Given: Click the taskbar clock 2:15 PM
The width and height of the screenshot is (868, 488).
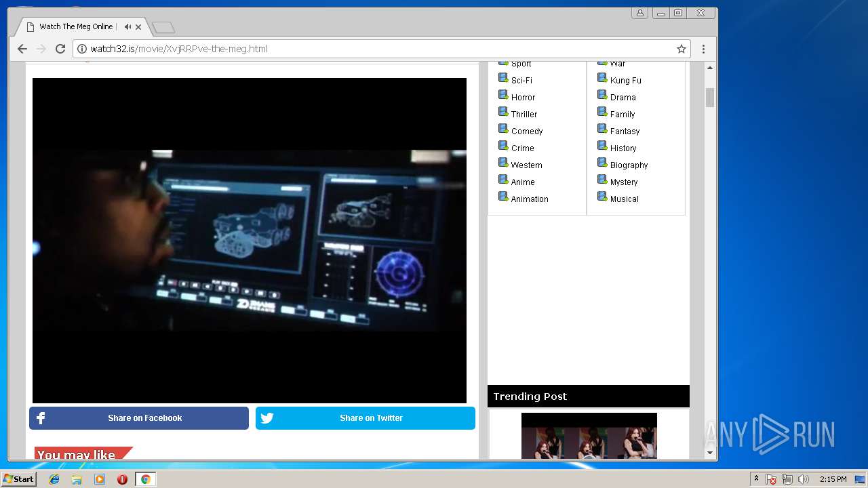Looking at the screenshot, I should coord(833,479).
